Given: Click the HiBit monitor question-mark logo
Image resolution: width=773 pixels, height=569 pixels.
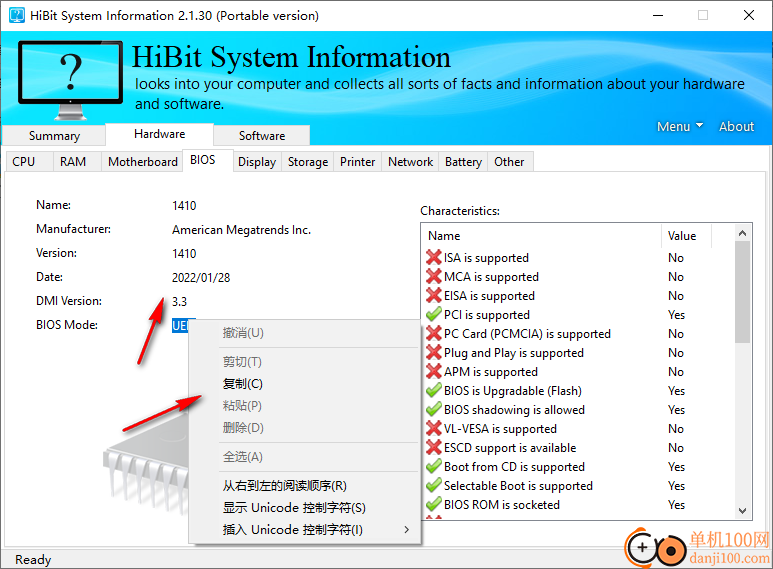Looking at the screenshot, I should [70, 80].
